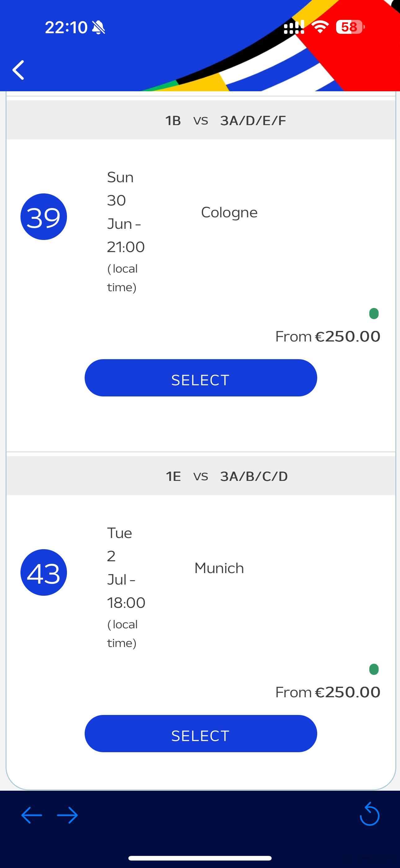Tap the silent bell icon beside the time
The width and height of the screenshot is (400, 868).
pyautogui.click(x=98, y=27)
